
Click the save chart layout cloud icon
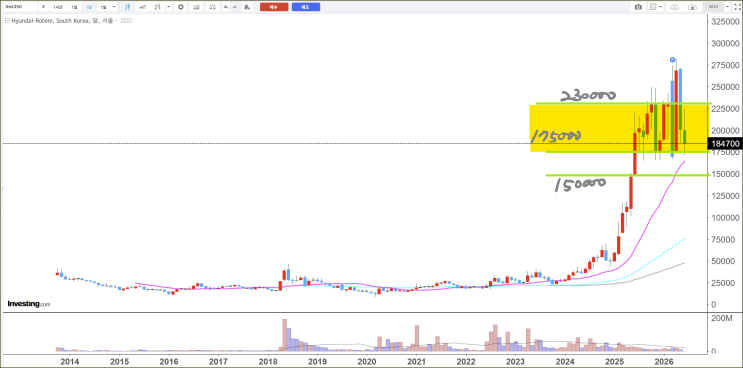point(692,7)
